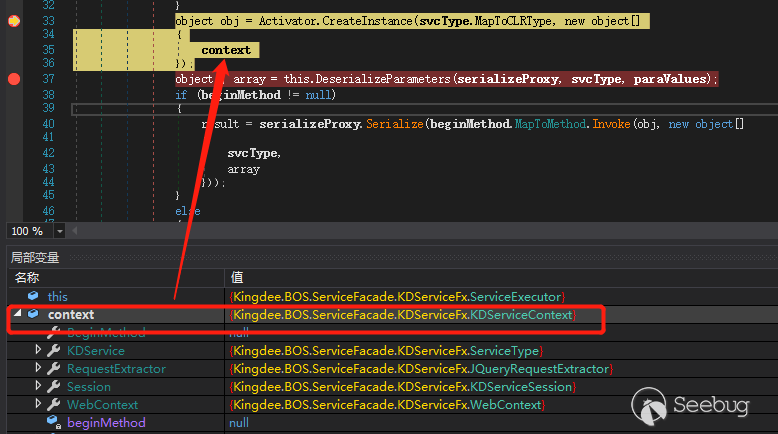Open the 100 % zoom dropdown
The image size is (778, 434).
pos(60,231)
